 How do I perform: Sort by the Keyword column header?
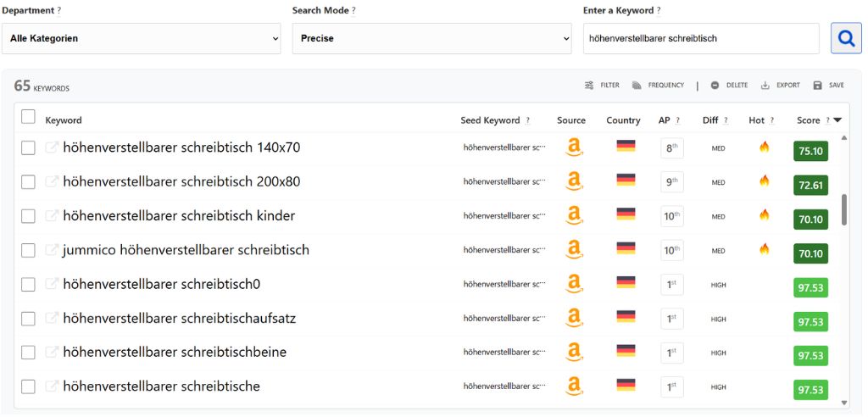pyautogui.click(x=64, y=120)
